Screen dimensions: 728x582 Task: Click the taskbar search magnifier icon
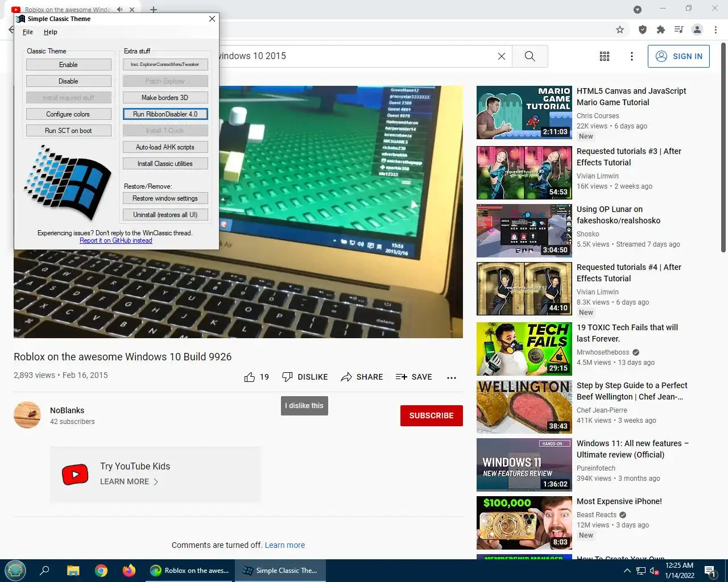pos(44,571)
